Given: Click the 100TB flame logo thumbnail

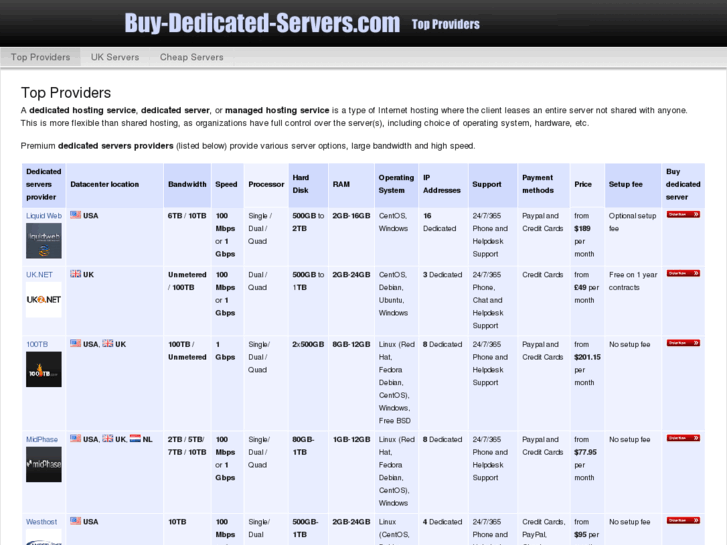Looking at the screenshot, I should 44,369.
